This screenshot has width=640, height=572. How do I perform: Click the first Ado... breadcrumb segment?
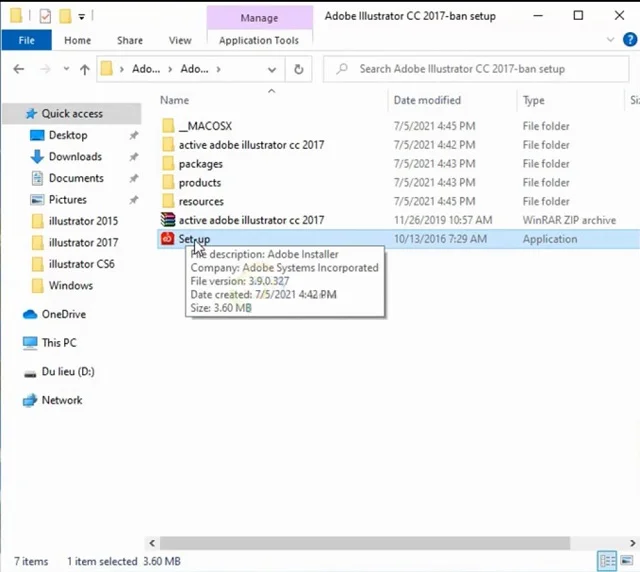coord(146,69)
